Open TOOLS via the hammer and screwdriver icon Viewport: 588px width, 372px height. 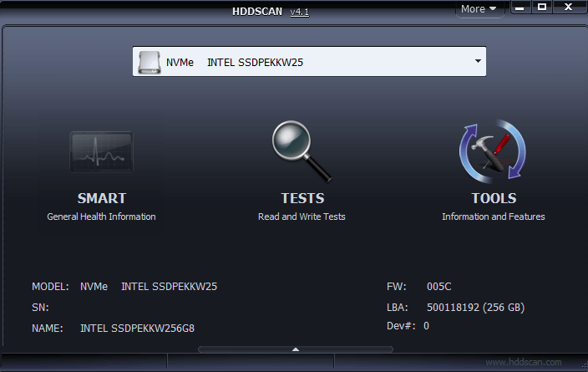point(493,151)
